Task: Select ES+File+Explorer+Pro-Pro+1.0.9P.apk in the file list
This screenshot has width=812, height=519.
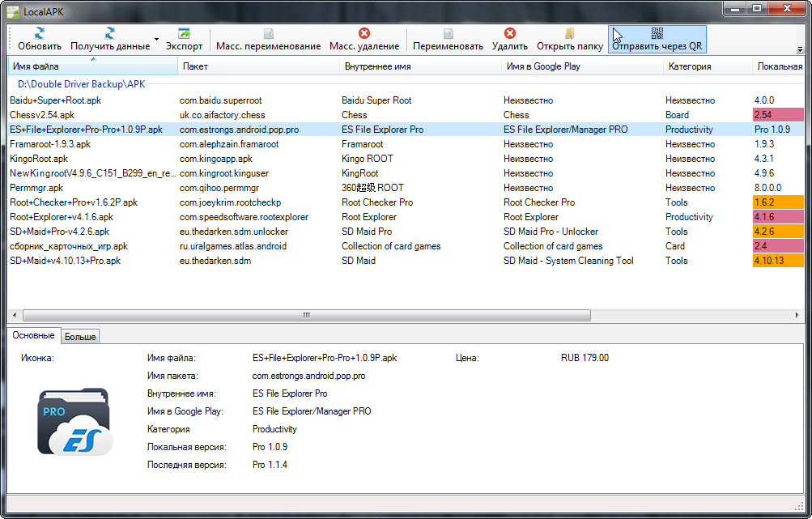Action: 86,130
